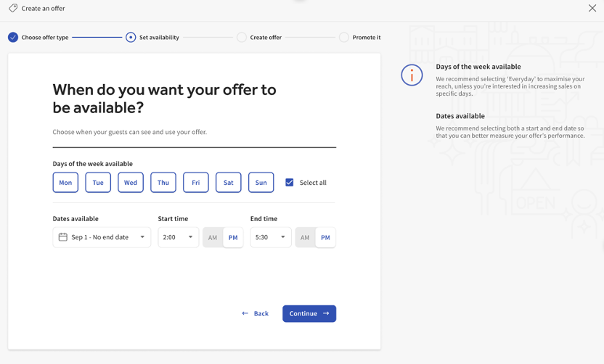The height and width of the screenshot is (364, 604).
Task: Jump to the Create offer step
Action: coord(265,37)
